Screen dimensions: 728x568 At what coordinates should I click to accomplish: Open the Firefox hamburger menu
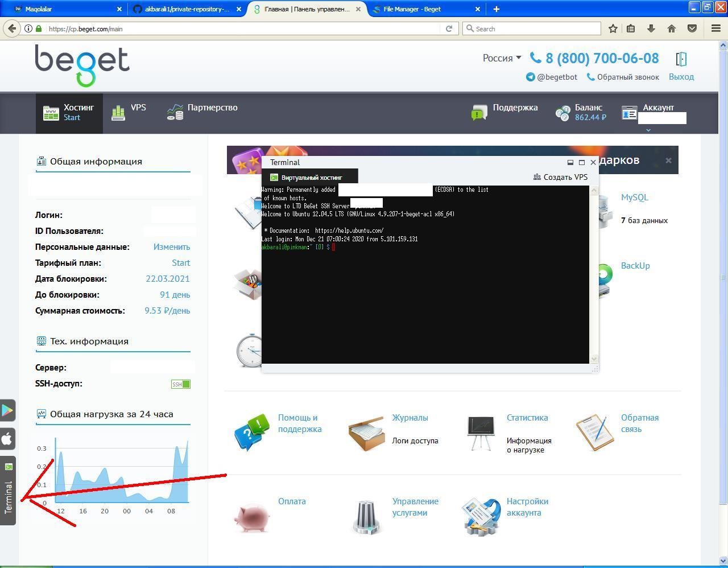(x=716, y=28)
